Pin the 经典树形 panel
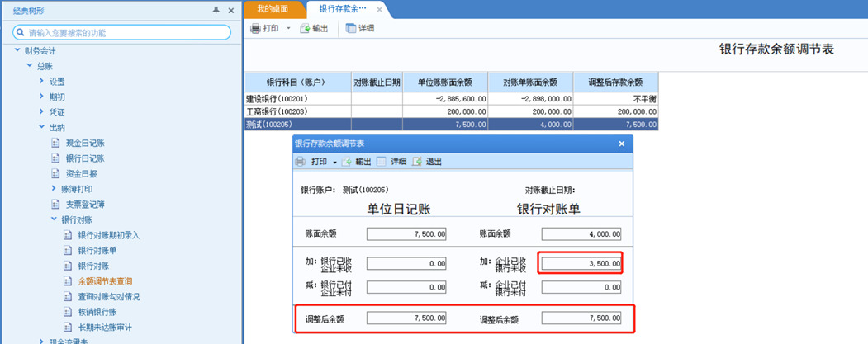This screenshot has height=344, width=868. 216,10
